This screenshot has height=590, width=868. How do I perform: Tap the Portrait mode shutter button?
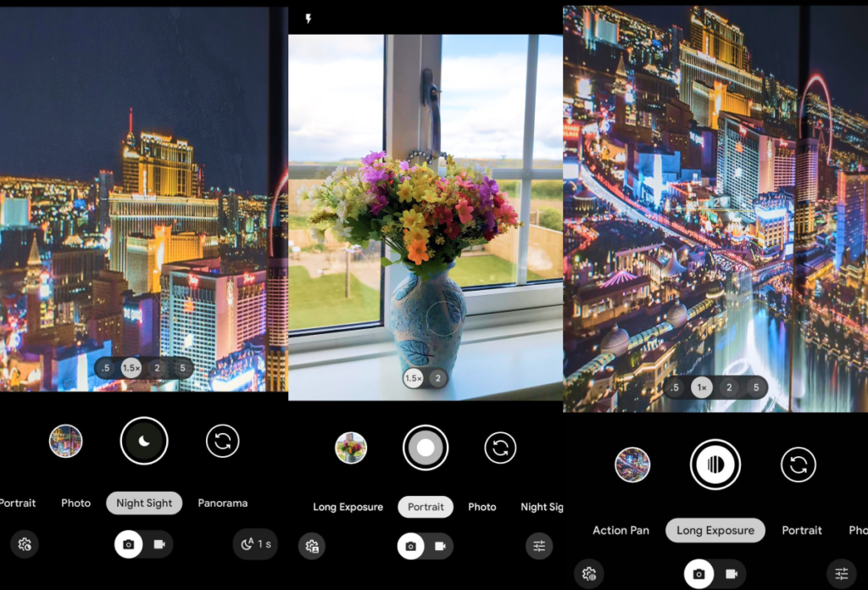click(x=426, y=448)
